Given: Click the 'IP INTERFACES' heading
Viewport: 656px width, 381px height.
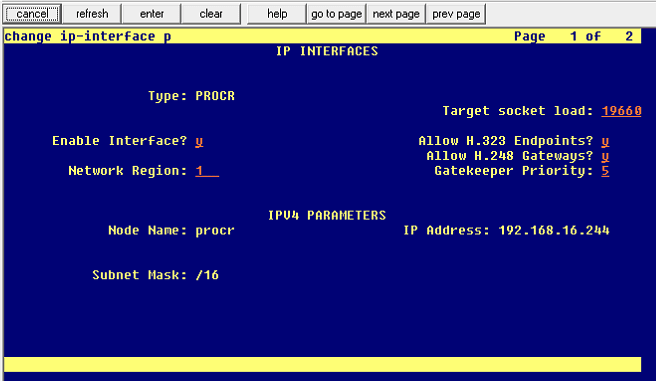Looking at the screenshot, I should (x=327, y=51).
